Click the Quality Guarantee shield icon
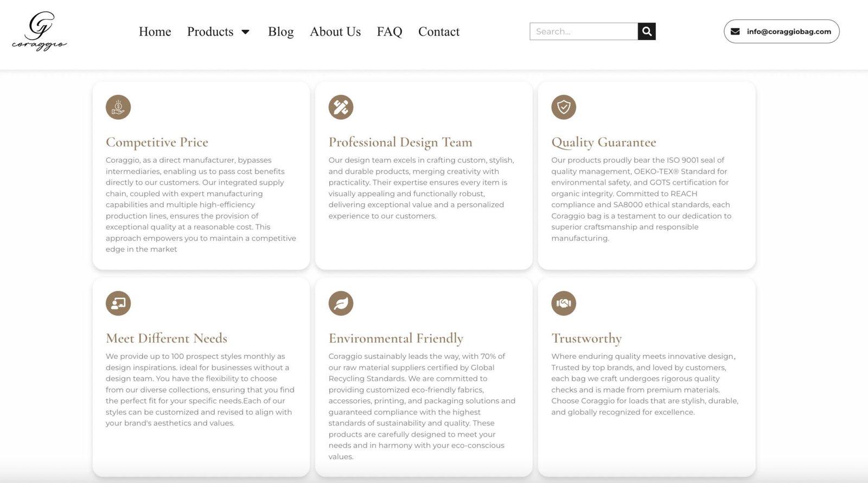This screenshot has height=483, width=868. pyautogui.click(x=564, y=107)
